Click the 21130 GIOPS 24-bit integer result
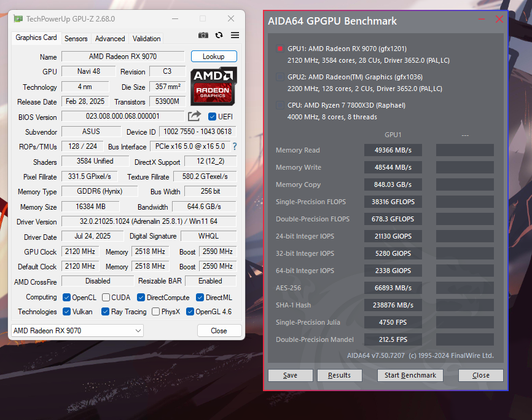Screen dimensions: 532x420 pos(393,236)
